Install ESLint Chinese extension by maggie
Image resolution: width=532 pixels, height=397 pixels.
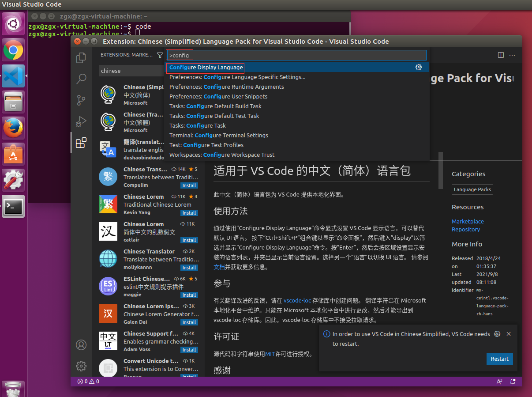click(189, 295)
